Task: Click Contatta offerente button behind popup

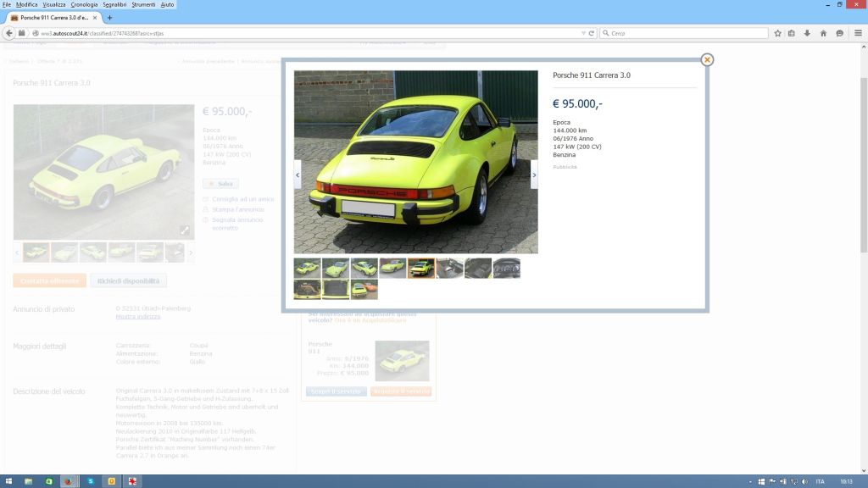Action: tap(49, 281)
